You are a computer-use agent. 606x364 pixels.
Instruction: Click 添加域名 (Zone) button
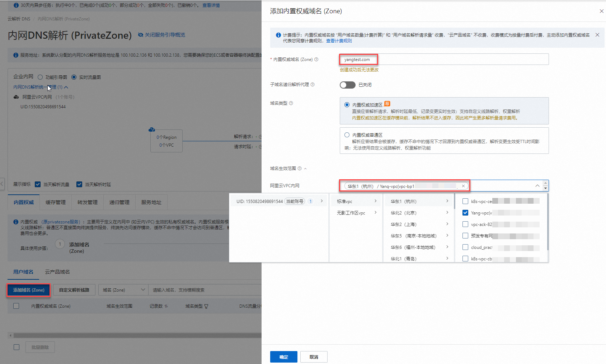(x=29, y=290)
